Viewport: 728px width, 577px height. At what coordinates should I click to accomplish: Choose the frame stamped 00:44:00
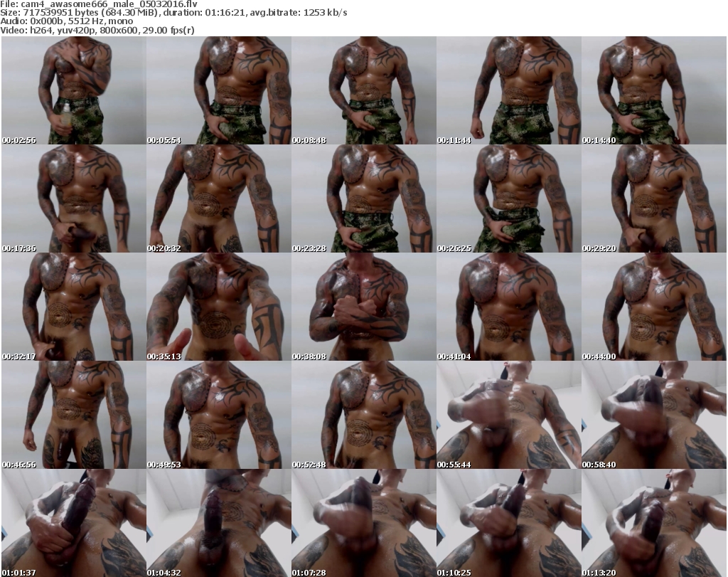(x=654, y=307)
